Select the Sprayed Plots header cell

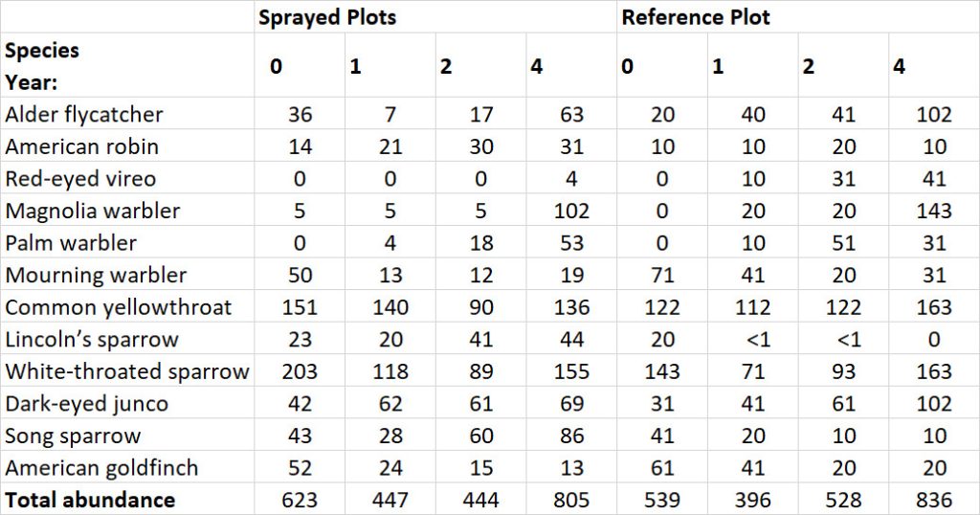pyautogui.click(x=435, y=17)
